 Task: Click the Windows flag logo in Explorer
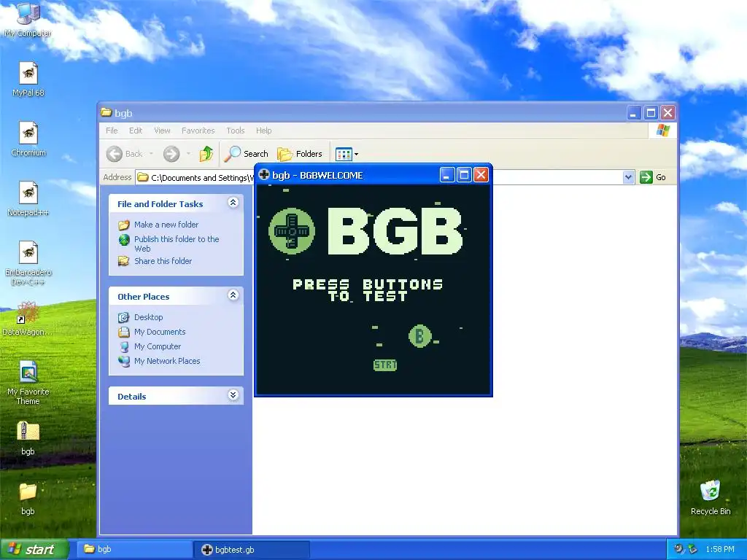coord(662,131)
